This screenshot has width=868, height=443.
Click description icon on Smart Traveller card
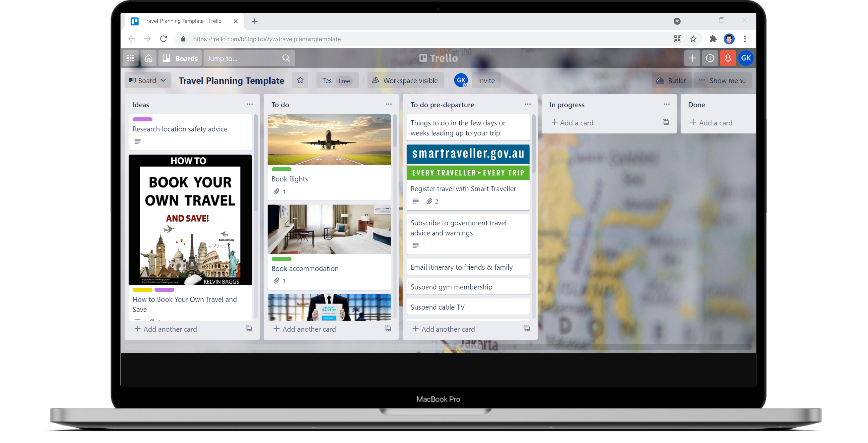[415, 201]
